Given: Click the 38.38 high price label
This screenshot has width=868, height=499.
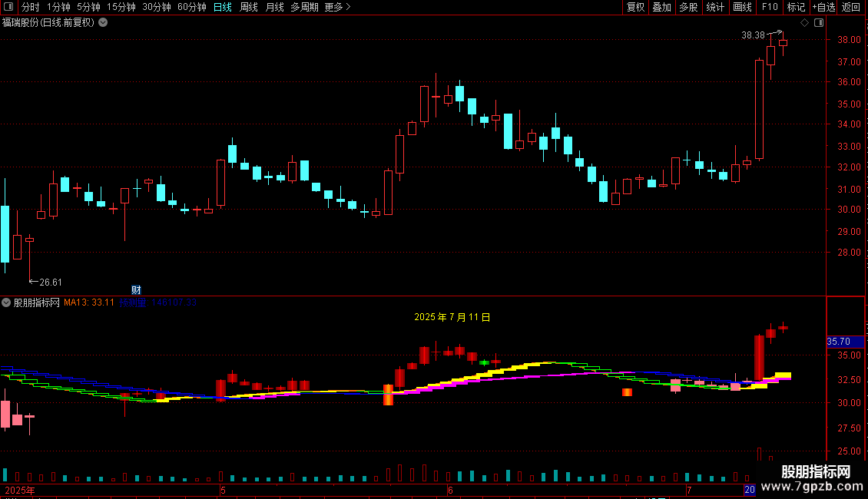Looking at the screenshot, I should pyautogui.click(x=753, y=35).
